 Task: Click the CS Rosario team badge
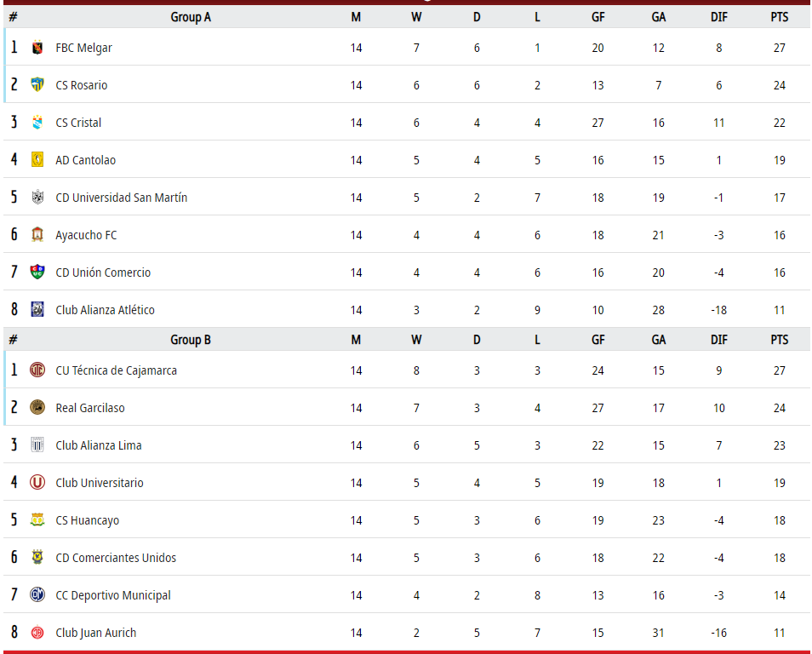(37, 85)
